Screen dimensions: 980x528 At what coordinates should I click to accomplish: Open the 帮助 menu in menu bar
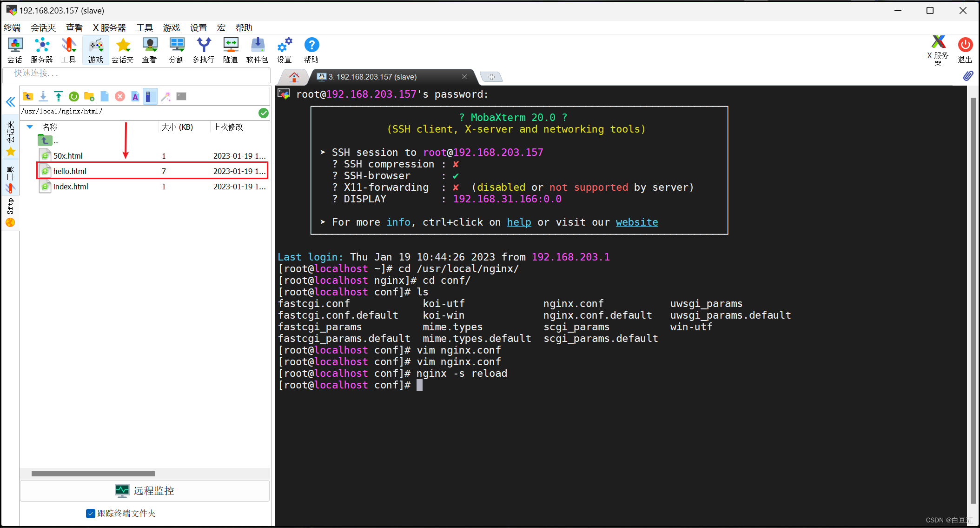pyautogui.click(x=244, y=27)
